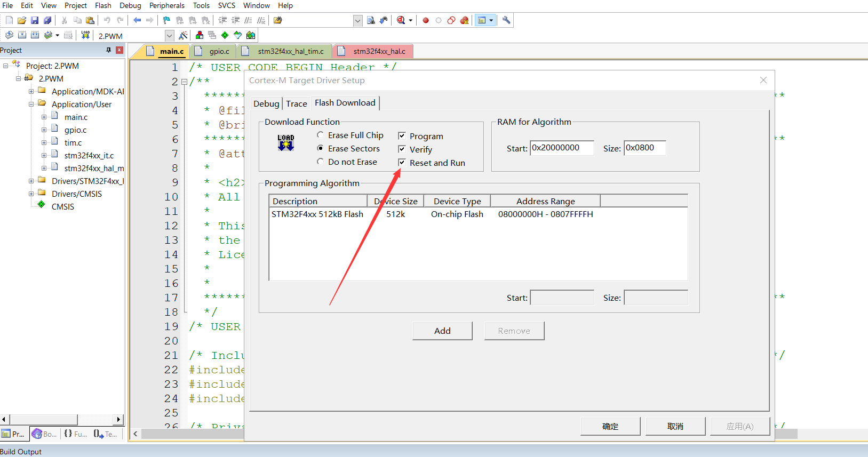Close the Project panel with red X
Screen dimensions: 868x457
coord(120,50)
